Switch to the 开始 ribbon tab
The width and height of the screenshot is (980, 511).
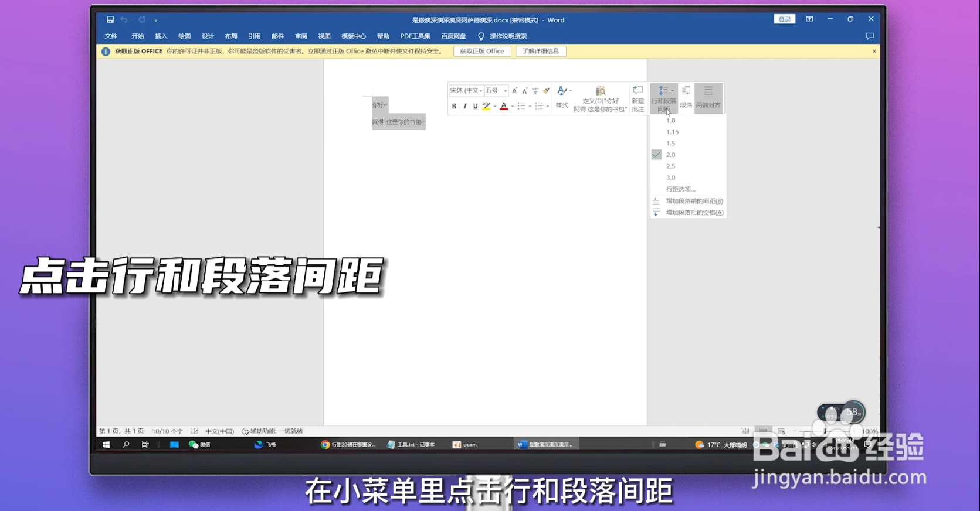pos(138,36)
